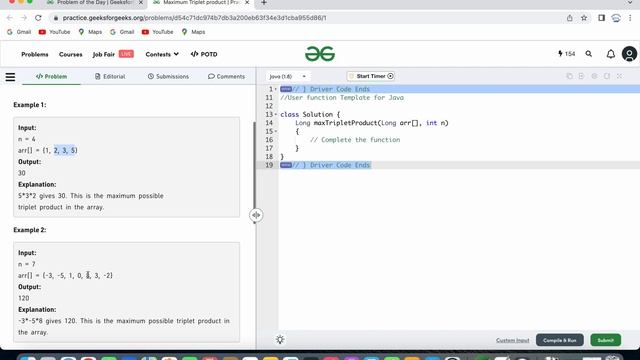Click the panel resize handle arrows

tap(256, 215)
